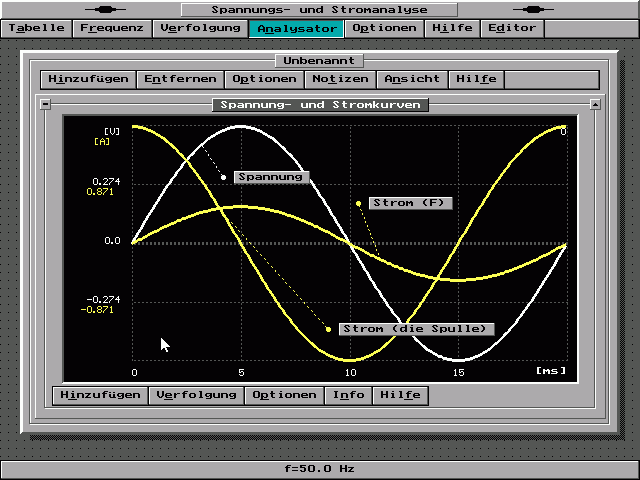Select Verfolgung in the top menu bar
Image resolution: width=640 pixels, height=480 pixels.
(200, 28)
